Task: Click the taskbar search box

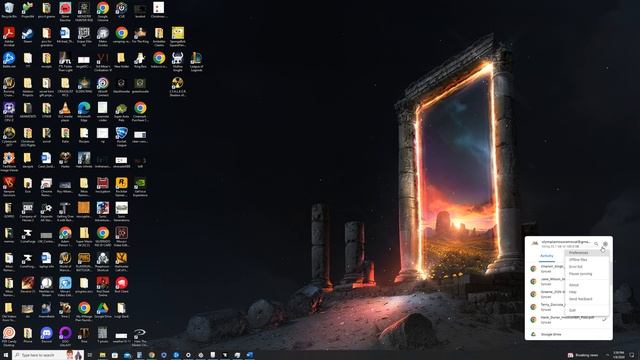Action: tap(48, 355)
